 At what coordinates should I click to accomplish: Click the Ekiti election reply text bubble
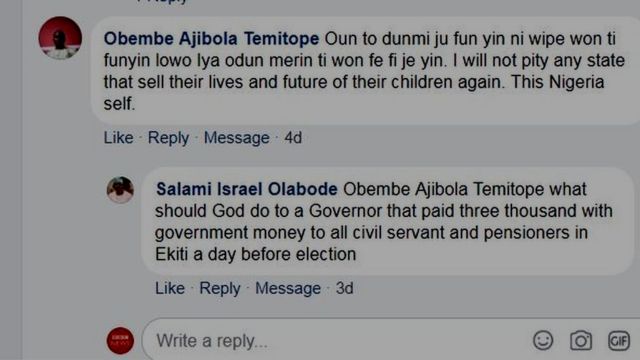[388, 221]
